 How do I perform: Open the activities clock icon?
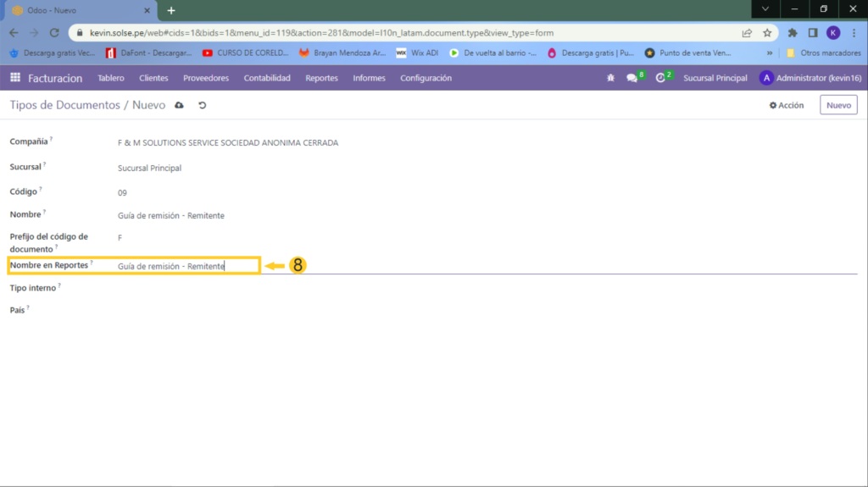click(660, 78)
